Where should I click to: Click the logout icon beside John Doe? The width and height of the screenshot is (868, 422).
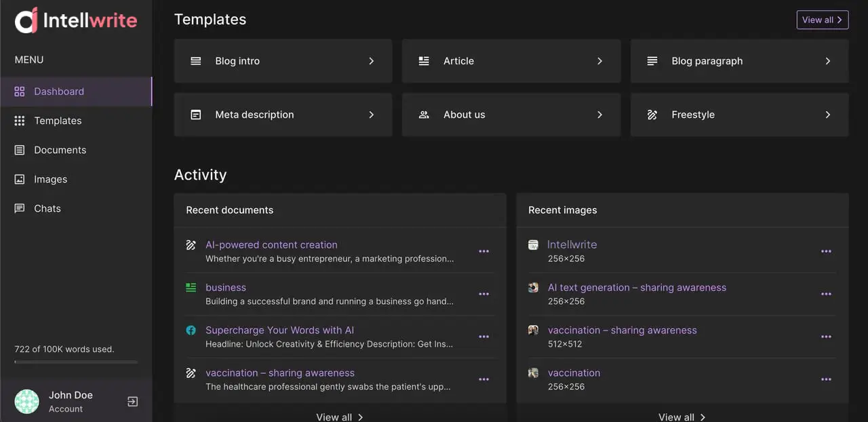pyautogui.click(x=133, y=402)
